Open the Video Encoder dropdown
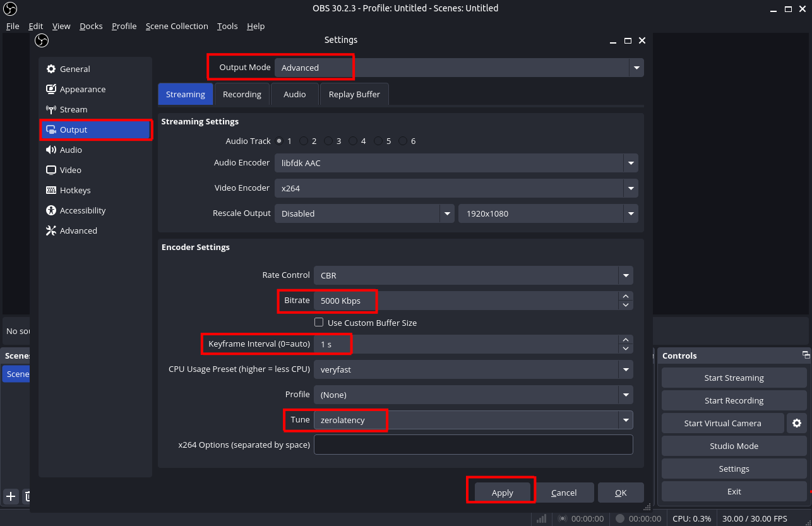812x526 pixels. point(630,188)
